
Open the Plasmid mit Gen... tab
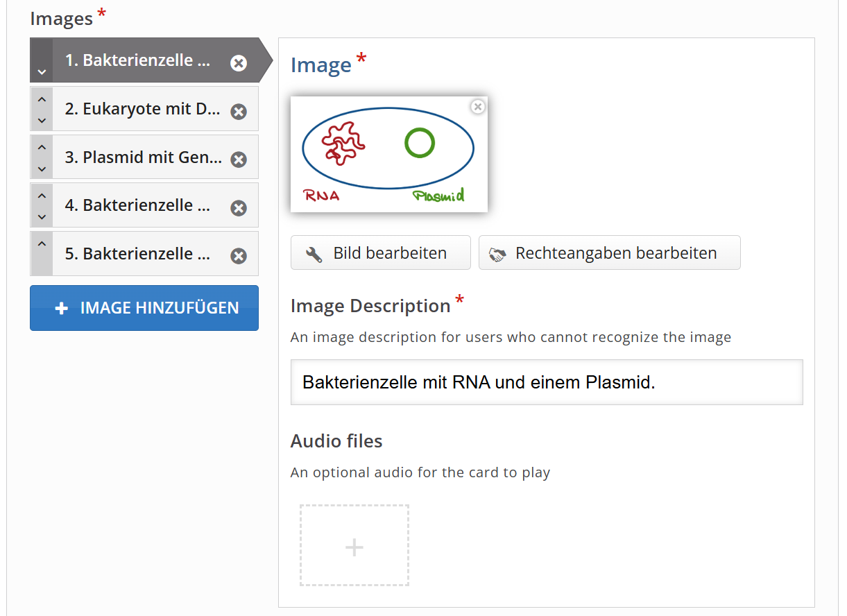[142, 157]
